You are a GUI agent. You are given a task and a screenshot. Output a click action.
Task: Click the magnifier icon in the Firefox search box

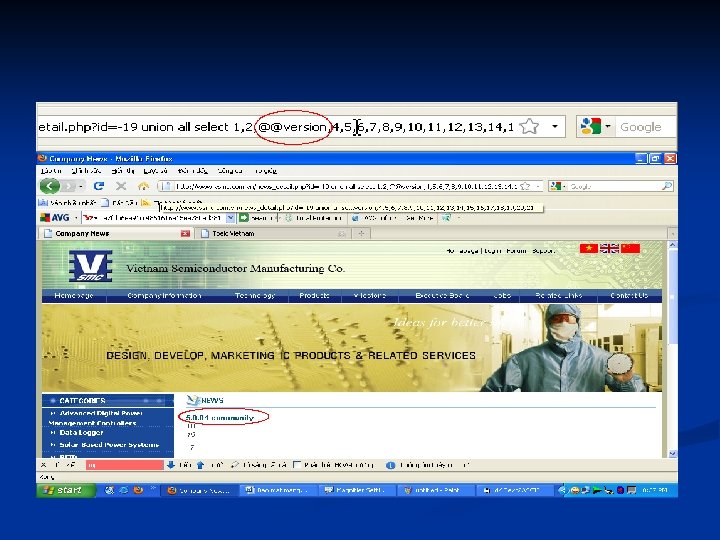[x=667, y=186]
